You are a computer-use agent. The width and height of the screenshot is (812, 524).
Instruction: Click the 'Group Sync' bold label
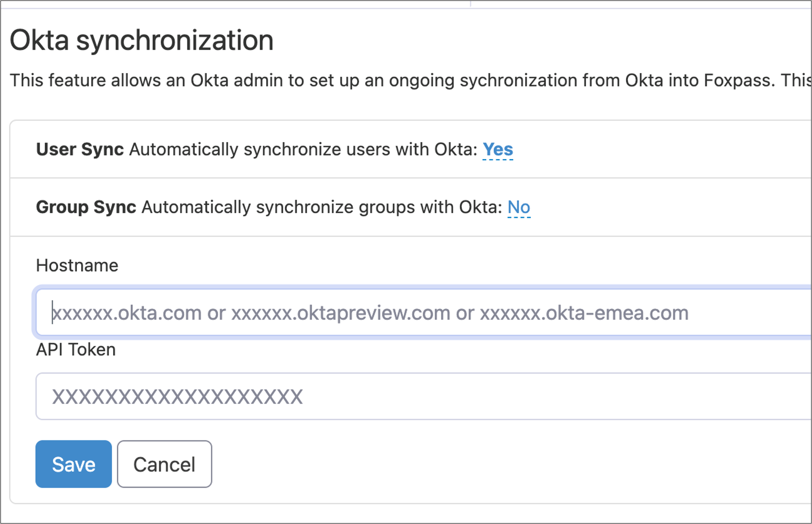[86, 207]
